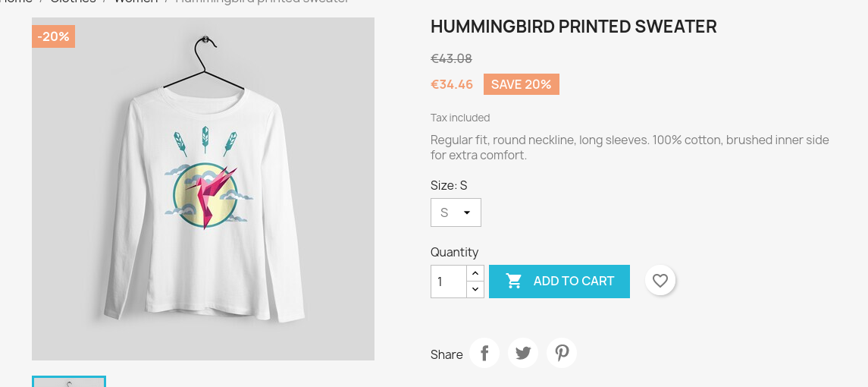Viewport: 868px width, 387px height.
Task: Open the Size dropdown showing S
Action: point(456,212)
